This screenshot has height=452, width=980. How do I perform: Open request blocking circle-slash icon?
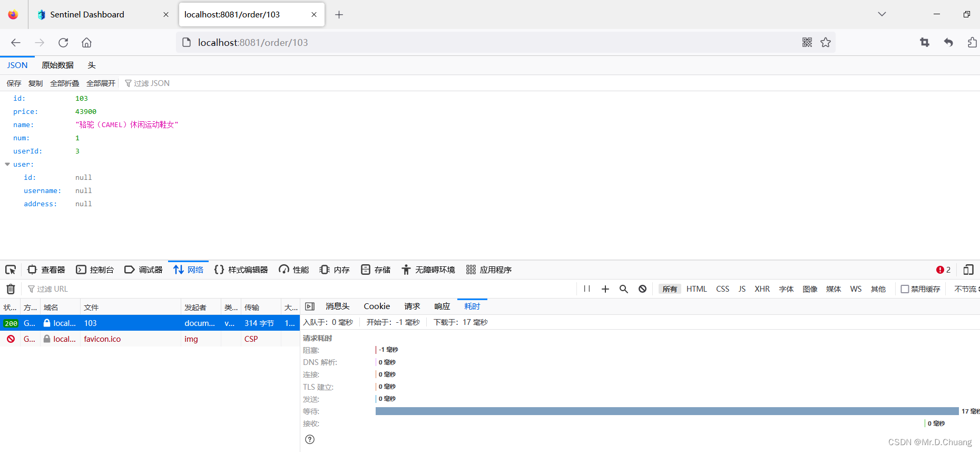click(643, 289)
